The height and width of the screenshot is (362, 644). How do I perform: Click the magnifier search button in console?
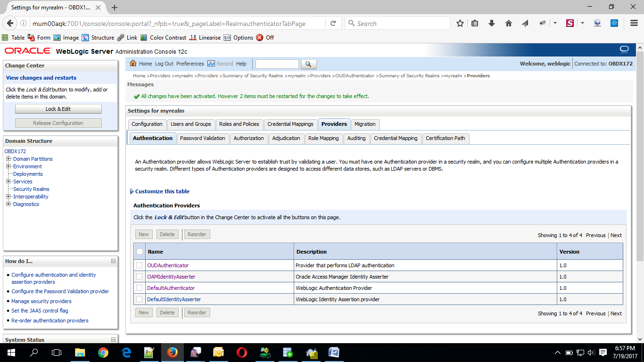pos(308,64)
